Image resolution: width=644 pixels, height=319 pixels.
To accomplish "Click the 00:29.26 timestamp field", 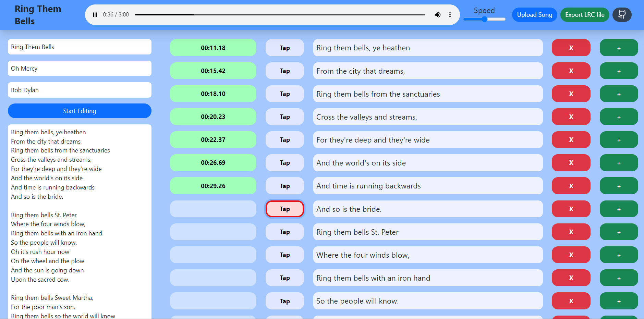I will [213, 186].
